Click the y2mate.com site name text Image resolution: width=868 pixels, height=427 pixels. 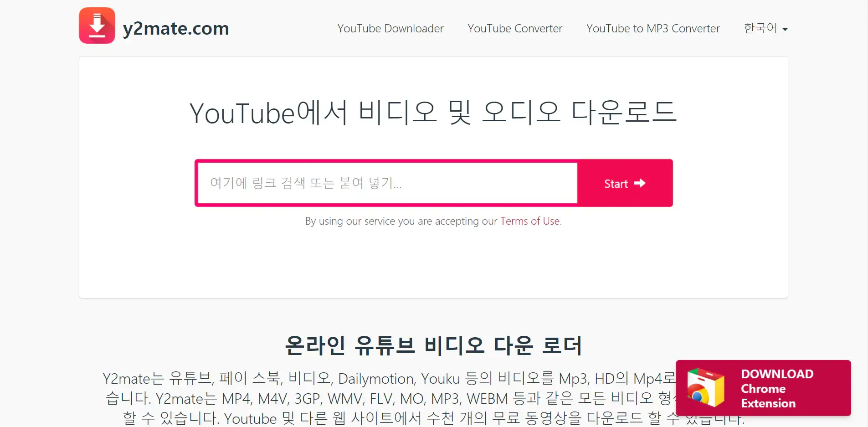pyautogui.click(x=176, y=27)
